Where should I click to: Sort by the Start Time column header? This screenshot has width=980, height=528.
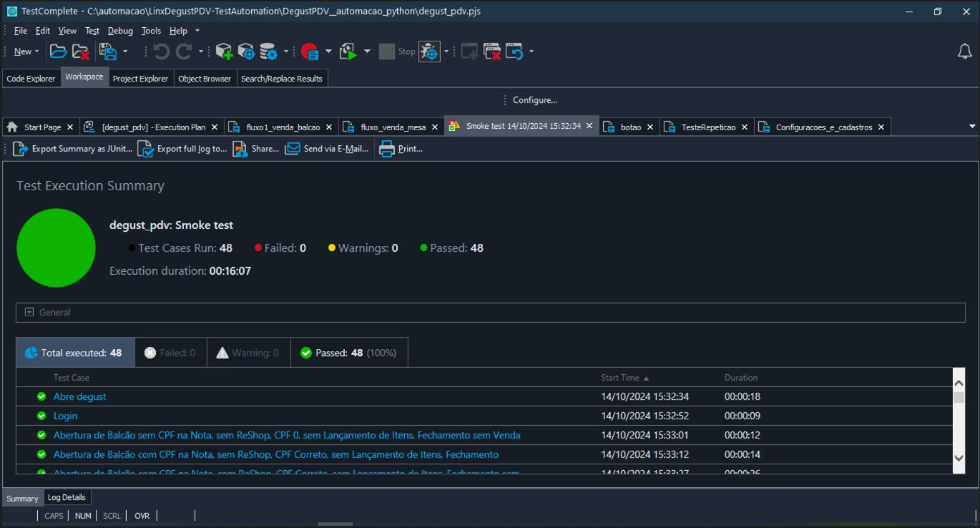[x=620, y=378]
